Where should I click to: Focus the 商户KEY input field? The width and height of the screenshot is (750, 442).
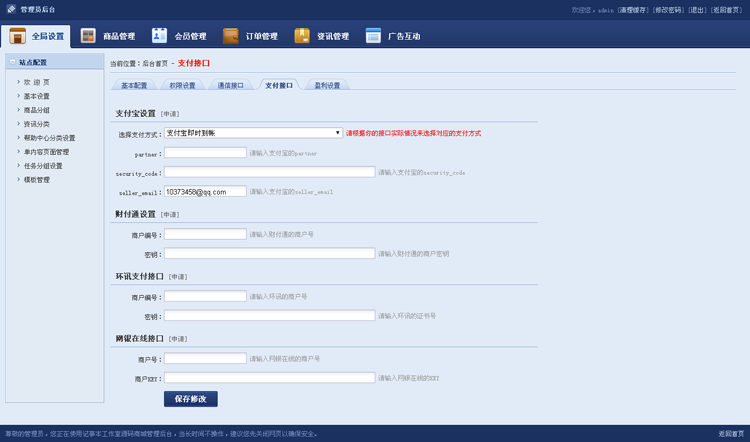pos(269,377)
